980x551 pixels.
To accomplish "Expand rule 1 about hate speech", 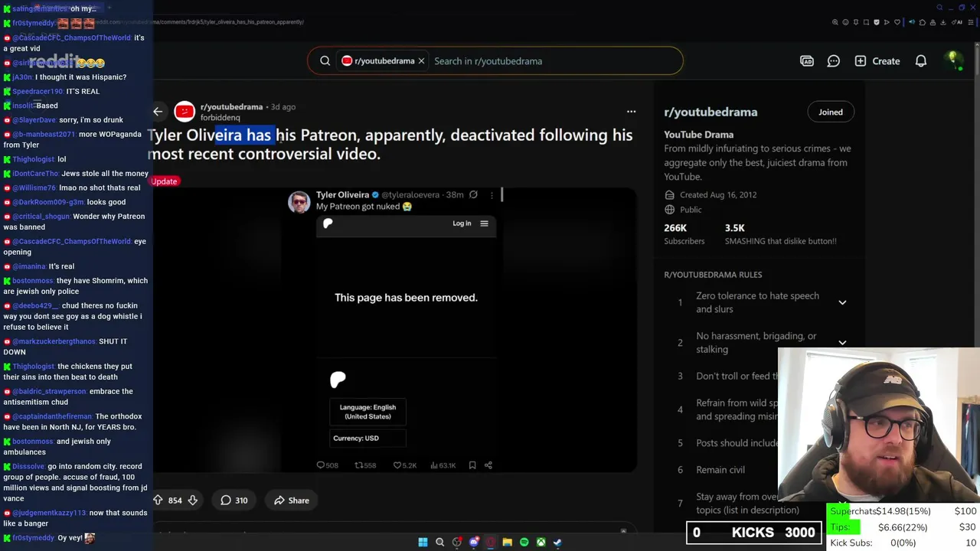I will (842, 302).
